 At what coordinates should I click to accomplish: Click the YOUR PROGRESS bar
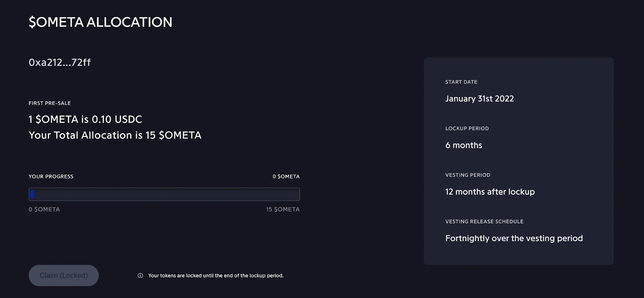(x=164, y=194)
